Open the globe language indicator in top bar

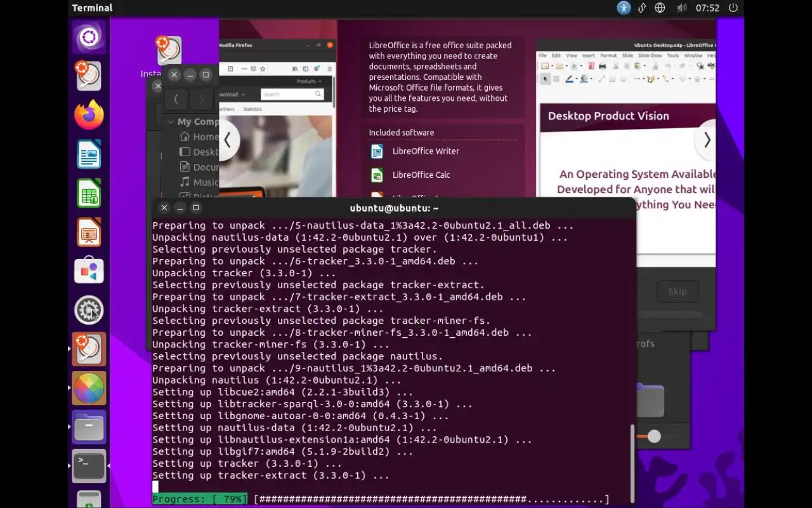click(660, 8)
